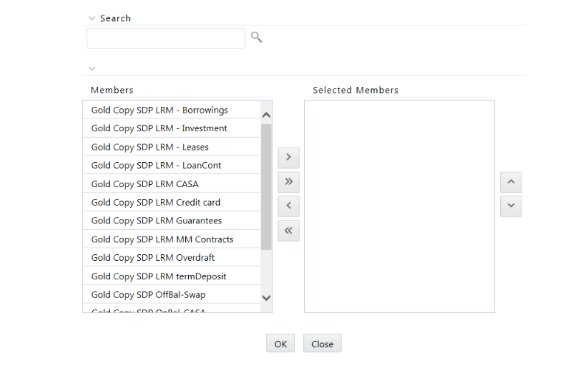Viewport: 588px width, 378px height.
Task: Select Gold Copy SDP LRM - Leases
Action: [x=171, y=147]
